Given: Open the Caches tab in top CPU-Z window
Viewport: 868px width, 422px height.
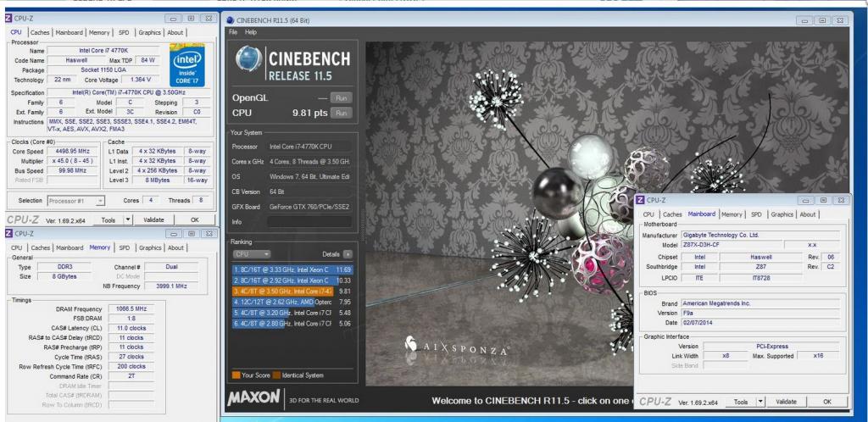Looking at the screenshot, I should (x=39, y=33).
